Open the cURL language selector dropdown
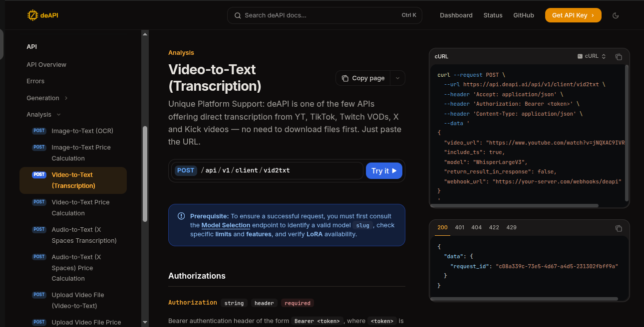The width and height of the screenshot is (644, 327). tap(592, 56)
